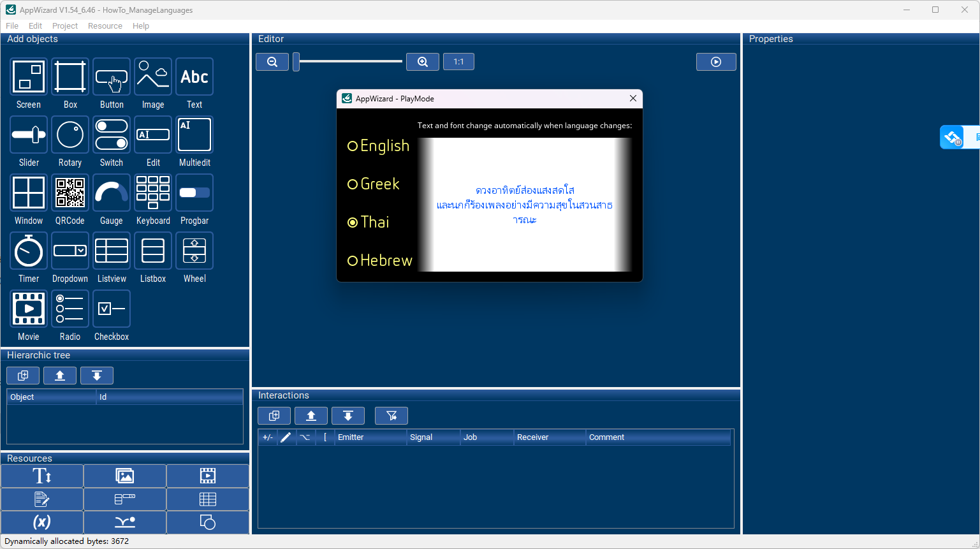This screenshot has width=980, height=549.
Task: Add a QRCode object
Action: coord(70,193)
